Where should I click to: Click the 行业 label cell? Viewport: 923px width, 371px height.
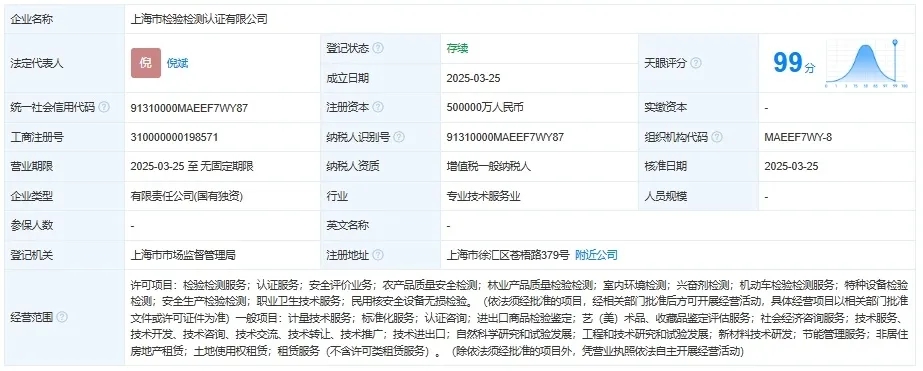380,197
